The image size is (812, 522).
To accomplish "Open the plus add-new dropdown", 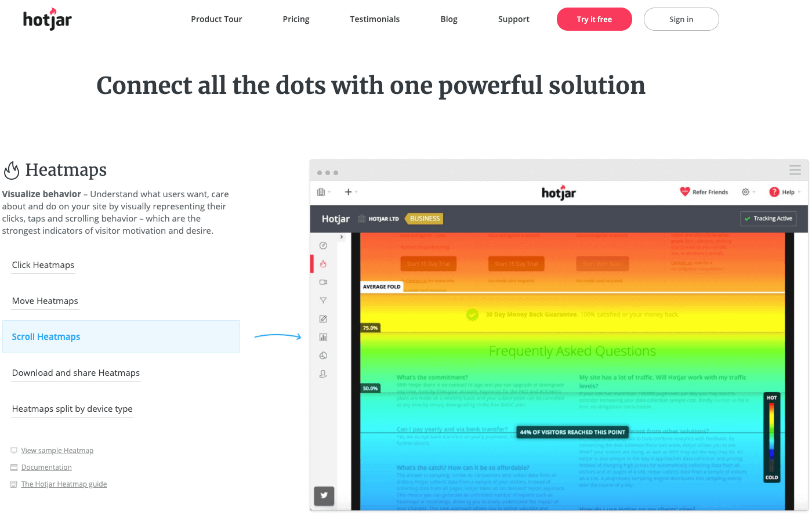I will tap(351, 192).
